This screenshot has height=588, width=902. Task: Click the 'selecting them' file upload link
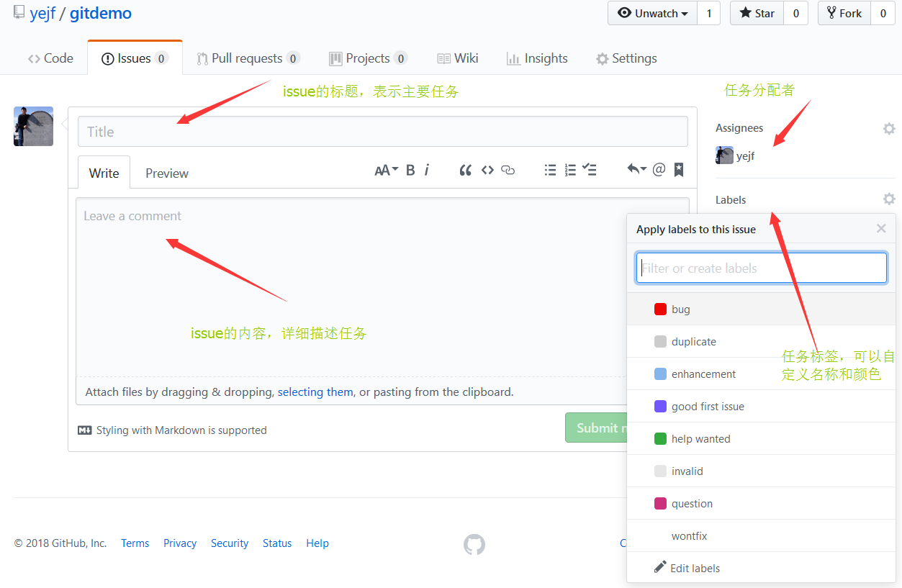315,392
